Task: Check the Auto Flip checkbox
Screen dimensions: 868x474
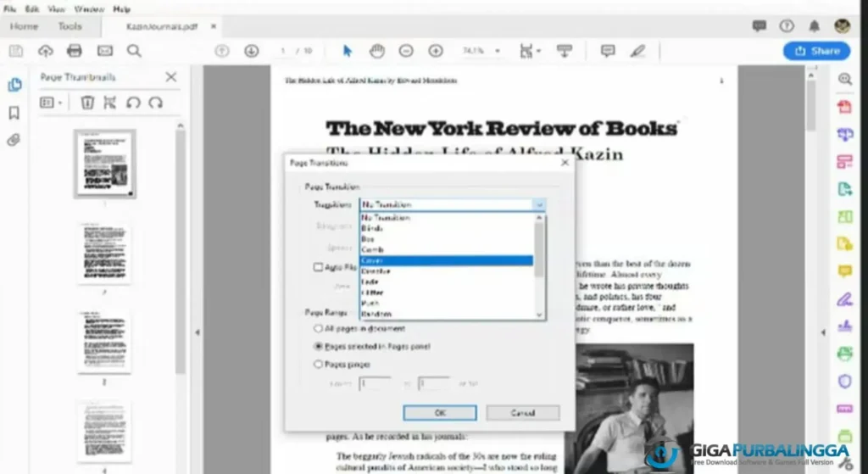Action: [318, 267]
